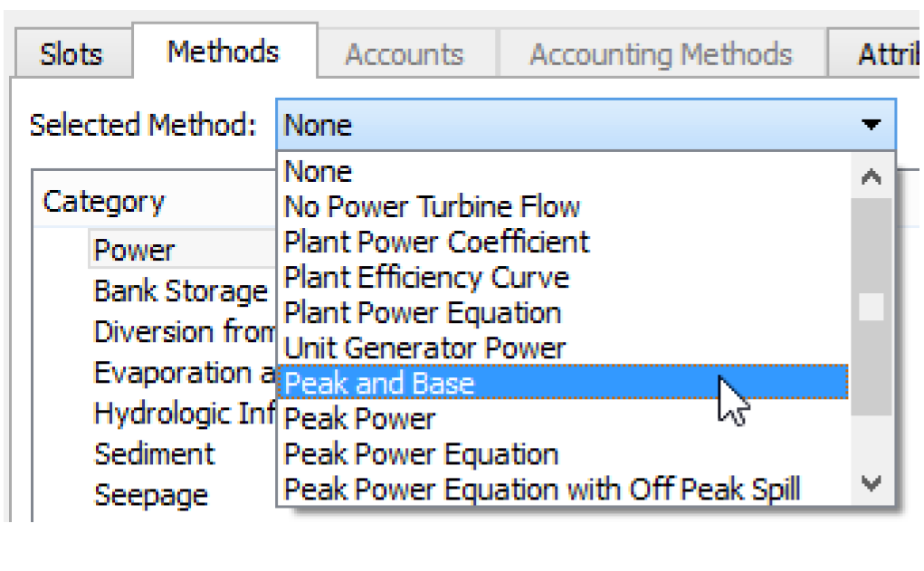Switch to the Slots tab
Viewport: 924px width, 571px height.
(71, 55)
